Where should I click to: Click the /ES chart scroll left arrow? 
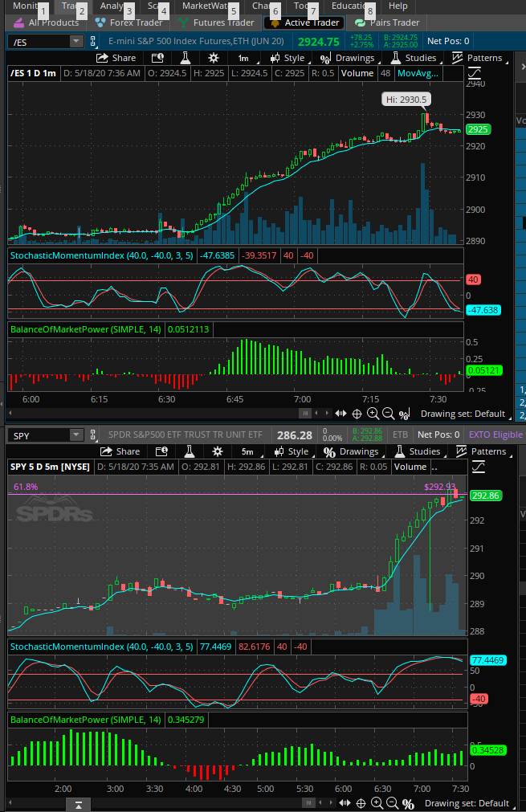(317, 414)
